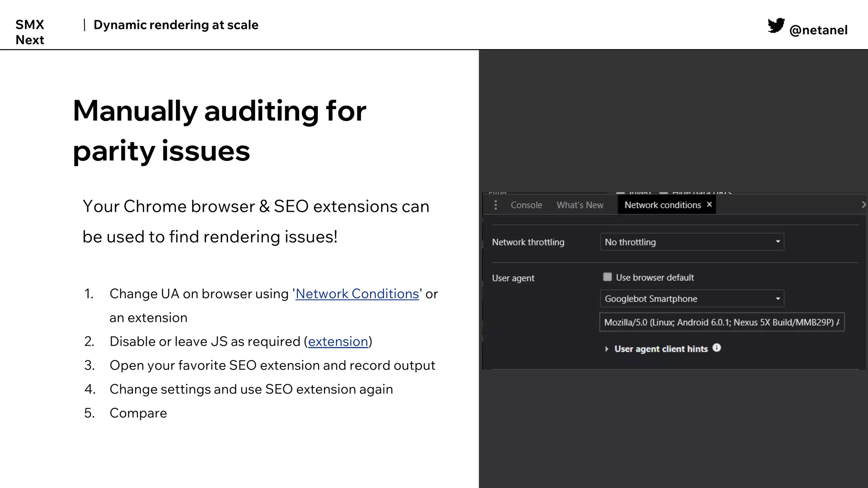The height and width of the screenshot is (488, 868).
Task: Open the 'Network Conditions' hyperlink
Action: pos(357,294)
